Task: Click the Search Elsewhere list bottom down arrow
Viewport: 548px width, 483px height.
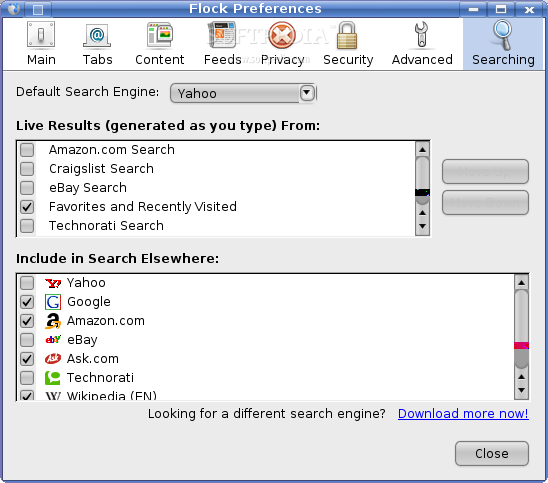Action: pos(521,390)
